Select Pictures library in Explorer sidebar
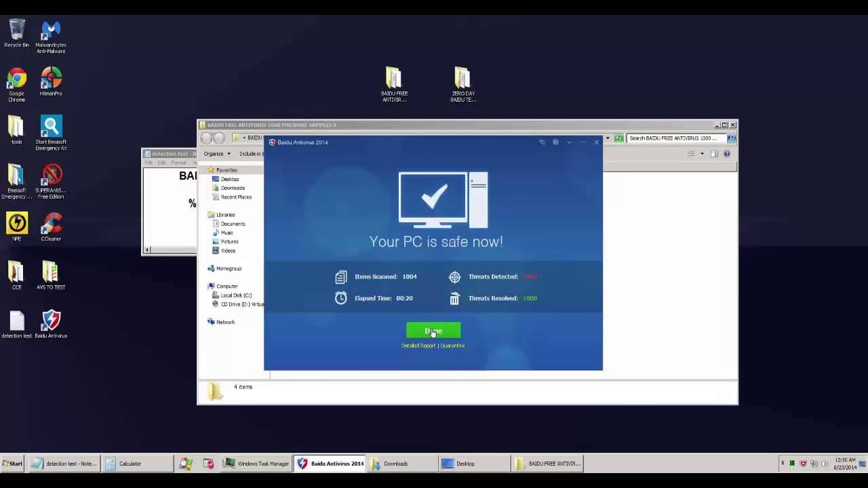Viewport: 868px width, 488px height. pos(230,241)
